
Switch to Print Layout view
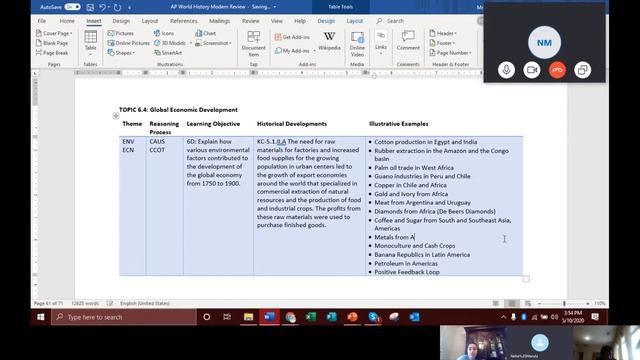tap(511, 303)
